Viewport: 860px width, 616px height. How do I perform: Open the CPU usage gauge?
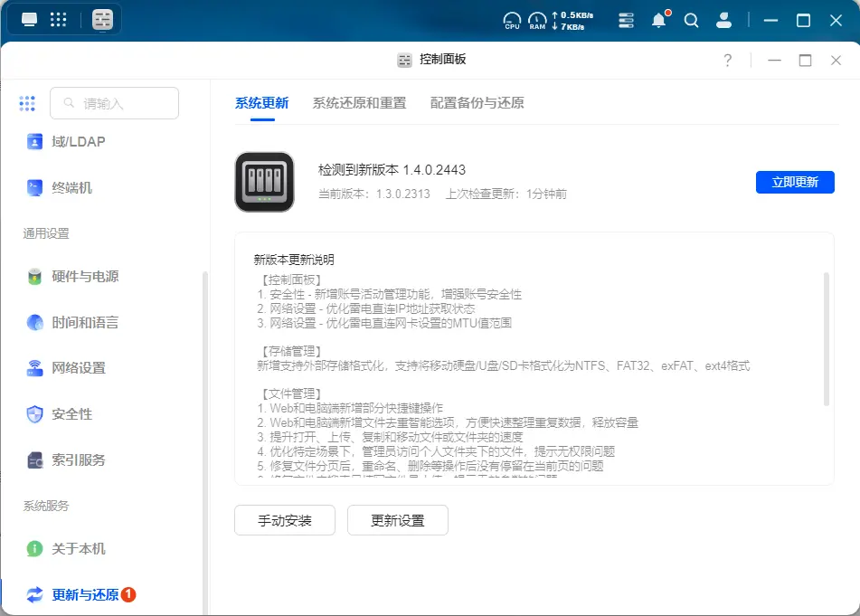[x=513, y=20]
